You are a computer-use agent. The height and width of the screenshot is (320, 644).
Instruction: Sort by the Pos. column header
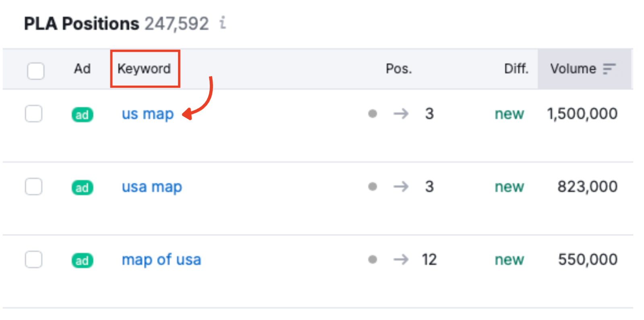click(398, 69)
